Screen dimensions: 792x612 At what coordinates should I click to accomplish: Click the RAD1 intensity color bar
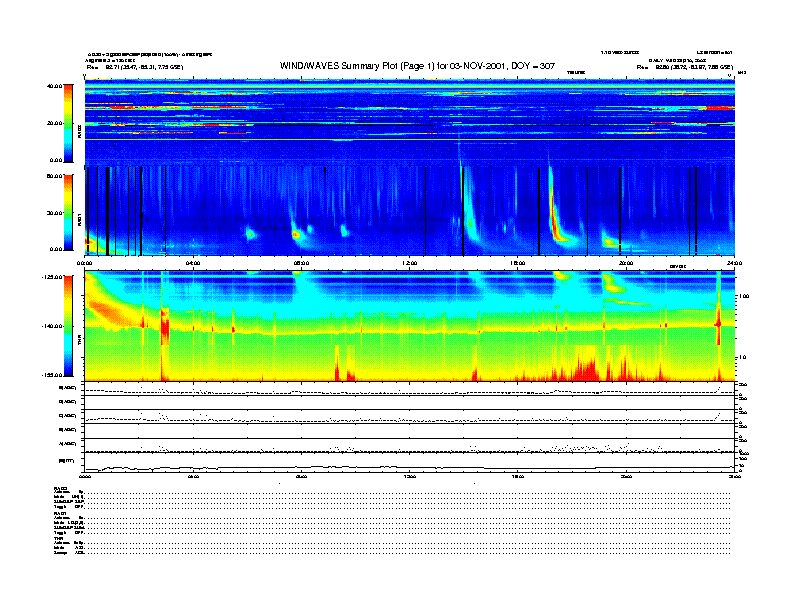[x=68, y=212]
